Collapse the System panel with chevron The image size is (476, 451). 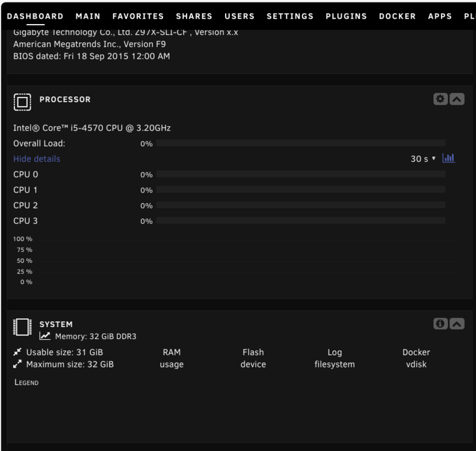coord(457,324)
